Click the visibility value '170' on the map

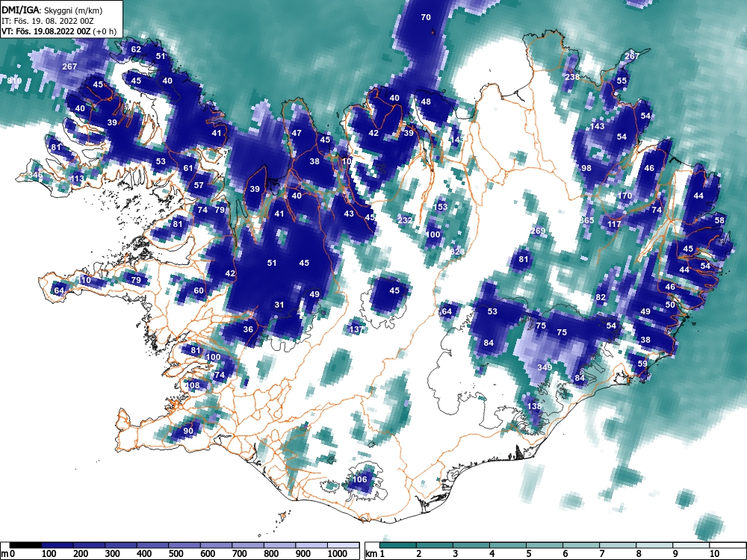624,196
